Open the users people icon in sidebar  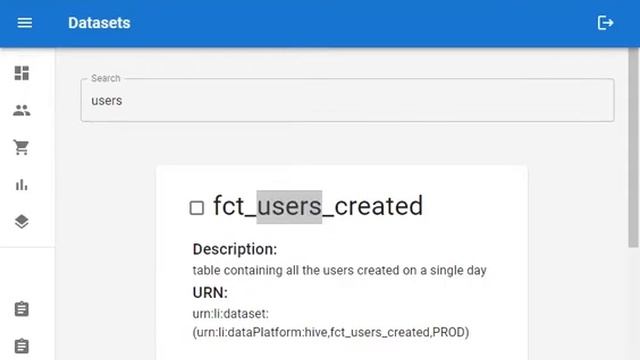(x=22, y=110)
